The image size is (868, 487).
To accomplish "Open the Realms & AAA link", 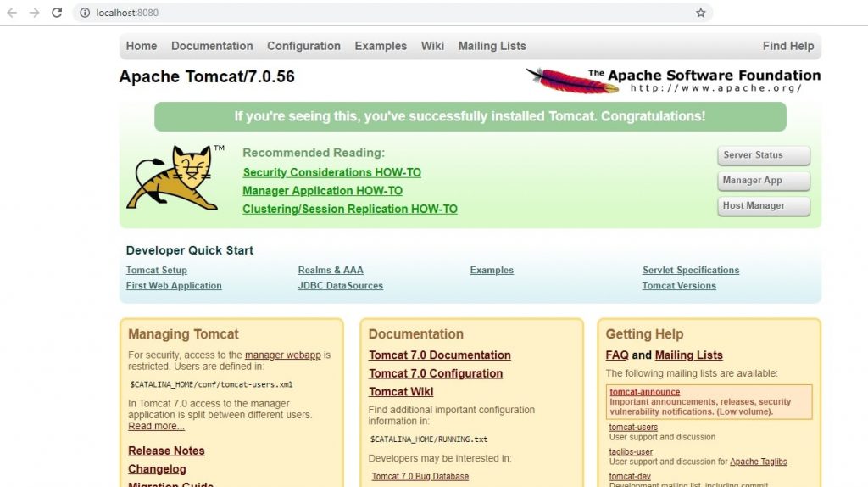I will [x=331, y=270].
